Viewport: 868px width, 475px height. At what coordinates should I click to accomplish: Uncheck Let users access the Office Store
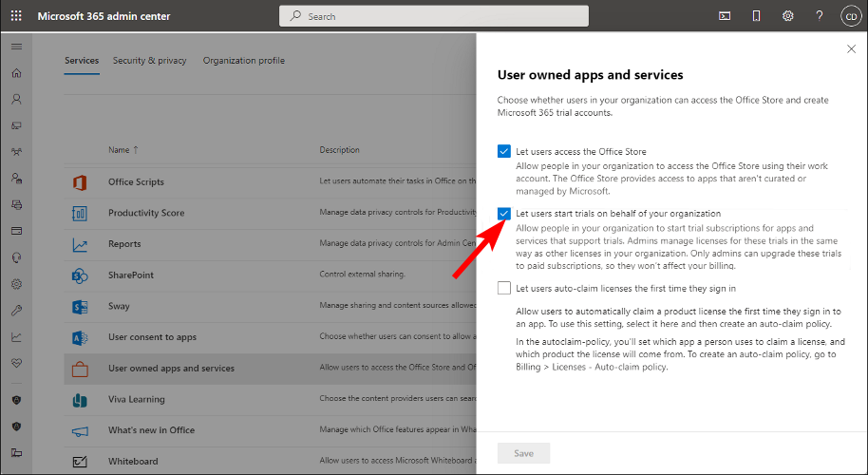(x=503, y=151)
